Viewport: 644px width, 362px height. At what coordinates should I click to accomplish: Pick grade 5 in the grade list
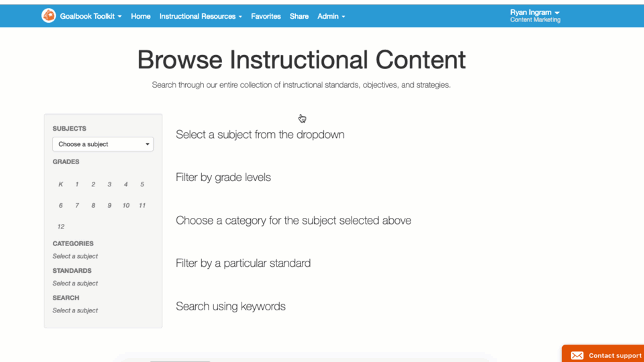pyautogui.click(x=142, y=184)
